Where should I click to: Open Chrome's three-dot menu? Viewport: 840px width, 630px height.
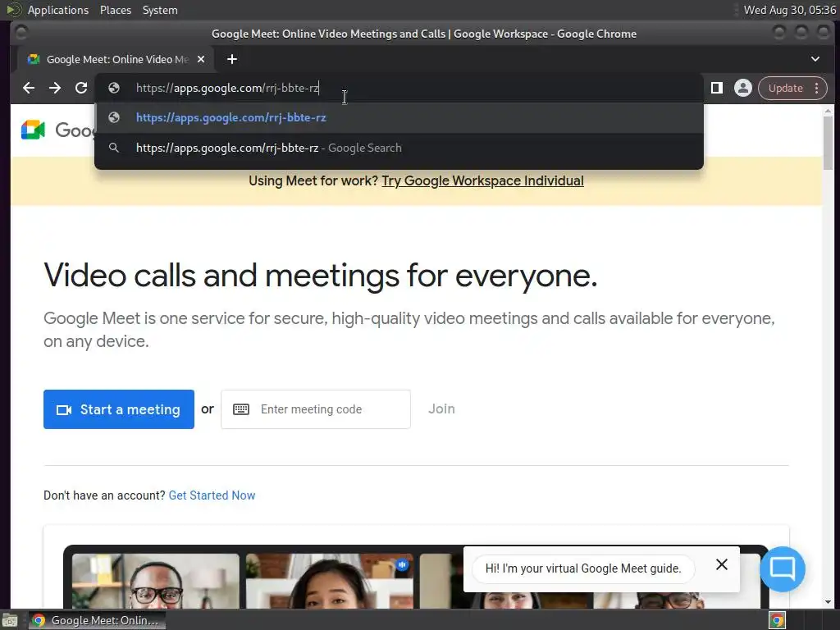click(x=816, y=88)
